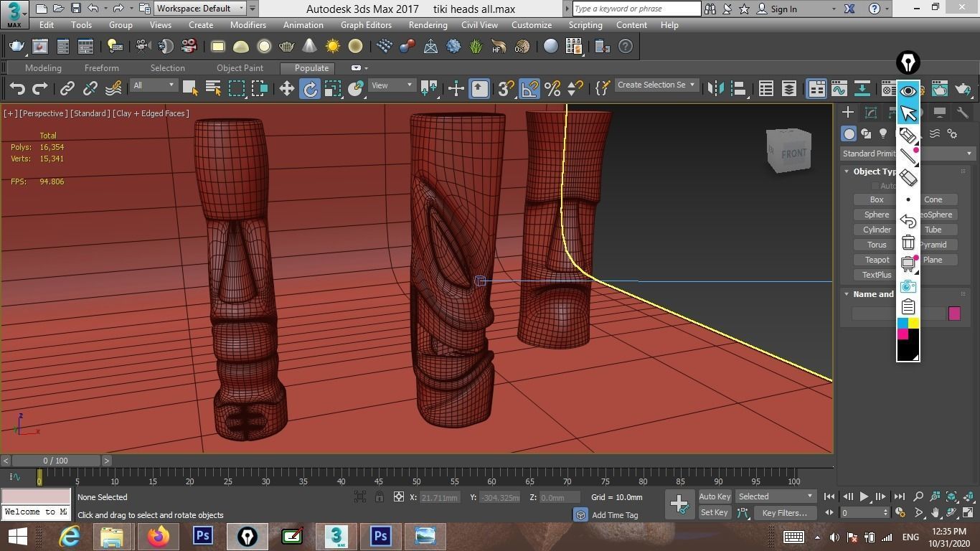The height and width of the screenshot is (551, 980).
Task: Open the View reference coordinate dropdown
Action: (391, 85)
